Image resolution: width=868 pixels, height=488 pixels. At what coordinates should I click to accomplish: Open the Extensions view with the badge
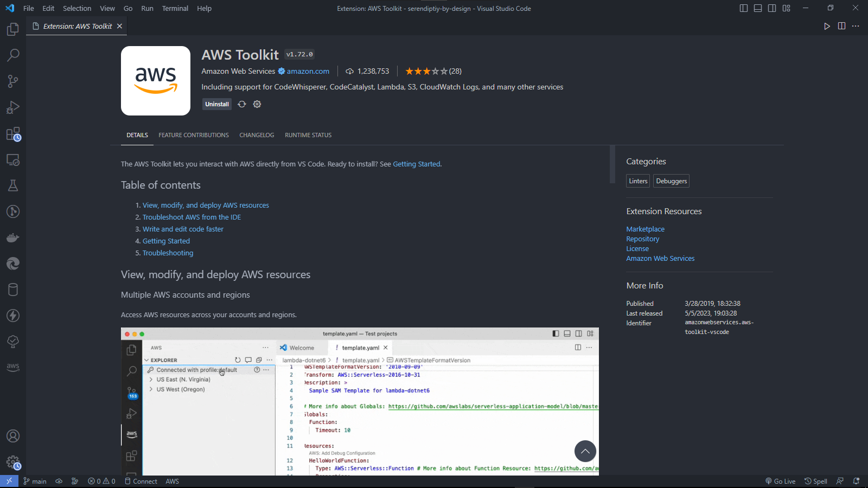[x=13, y=133]
